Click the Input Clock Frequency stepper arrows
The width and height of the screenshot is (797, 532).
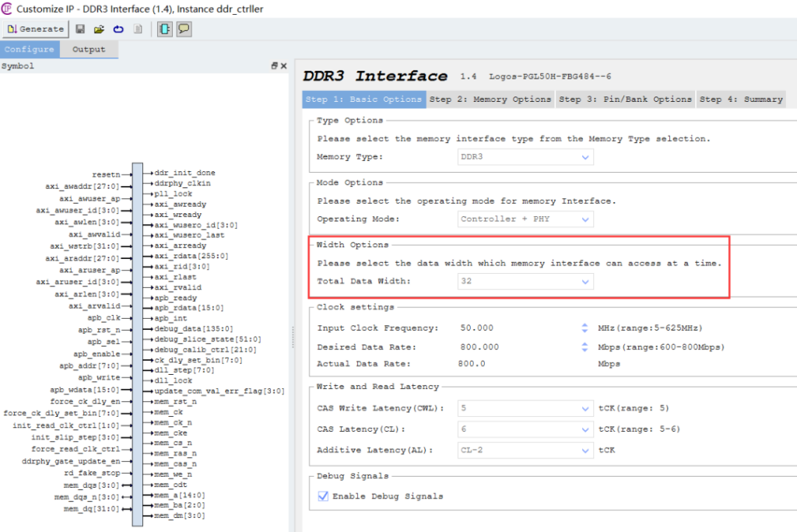(x=585, y=328)
